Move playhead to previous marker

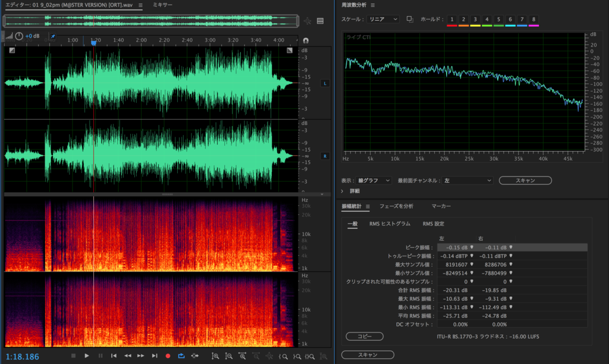point(114,356)
